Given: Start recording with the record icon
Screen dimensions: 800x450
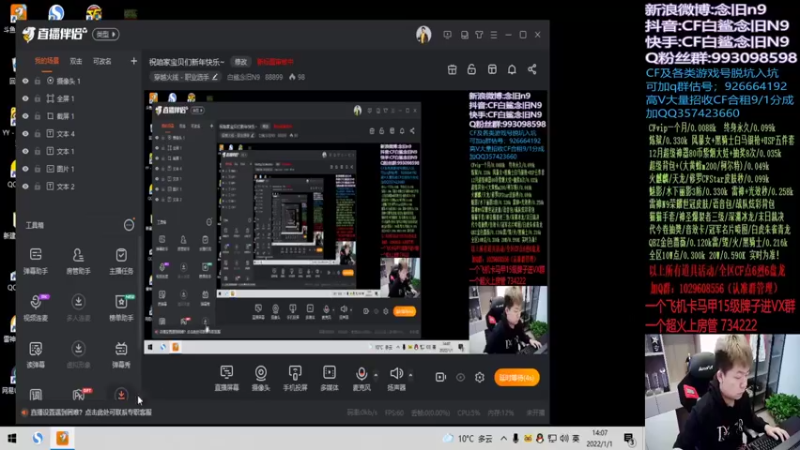Looking at the screenshot, I should click(x=440, y=377).
